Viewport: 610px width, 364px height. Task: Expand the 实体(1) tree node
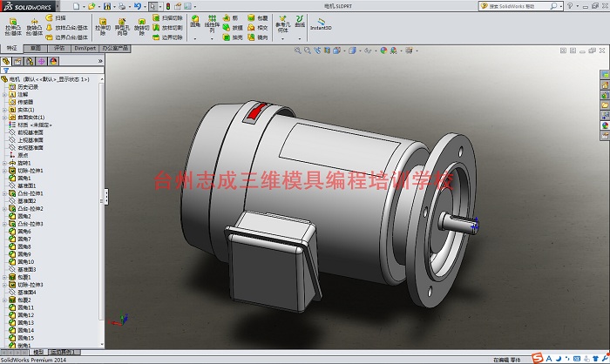(x=4, y=110)
